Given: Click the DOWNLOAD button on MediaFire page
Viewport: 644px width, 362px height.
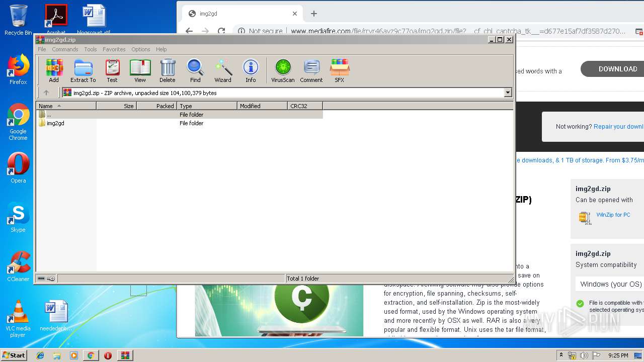Looking at the screenshot, I should point(612,69).
